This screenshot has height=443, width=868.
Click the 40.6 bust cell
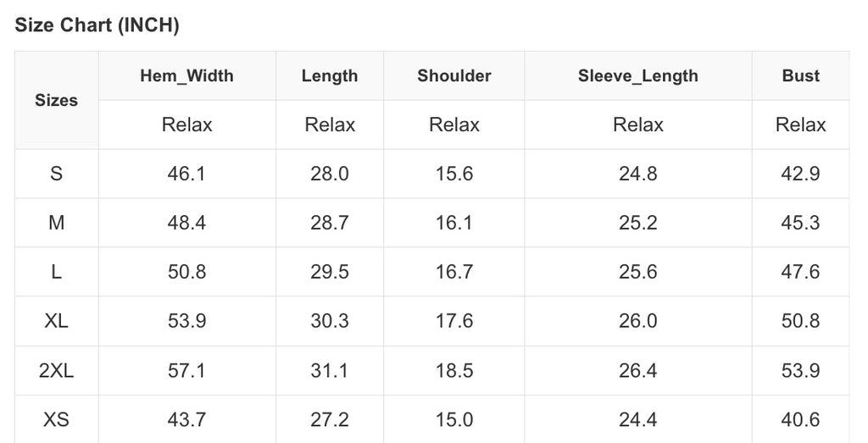[x=800, y=419]
